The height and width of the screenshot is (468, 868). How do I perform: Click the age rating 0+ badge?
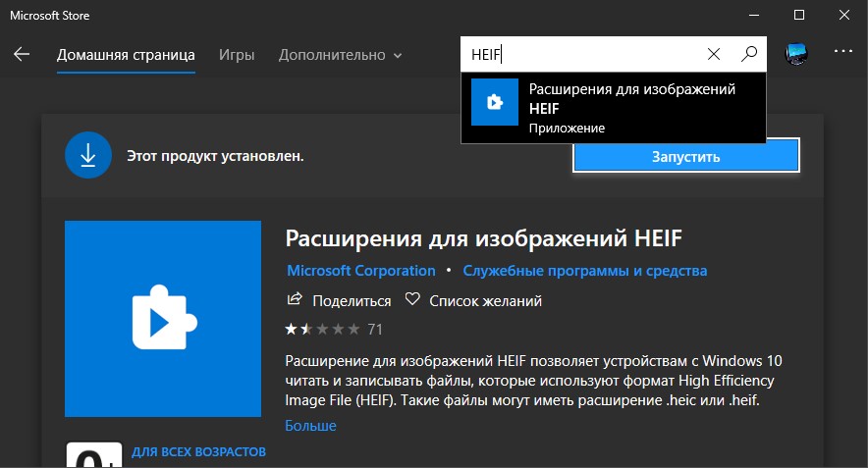(x=94, y=454)
